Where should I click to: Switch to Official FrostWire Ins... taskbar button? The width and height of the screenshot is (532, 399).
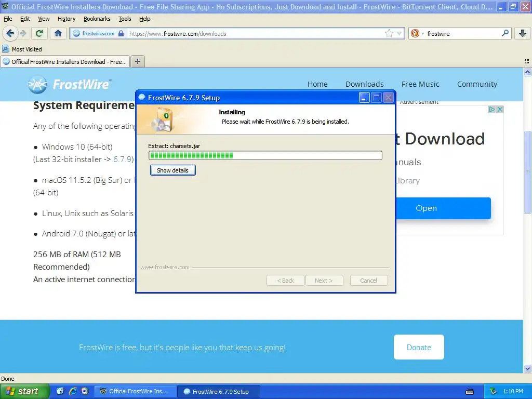pos(135,391)
